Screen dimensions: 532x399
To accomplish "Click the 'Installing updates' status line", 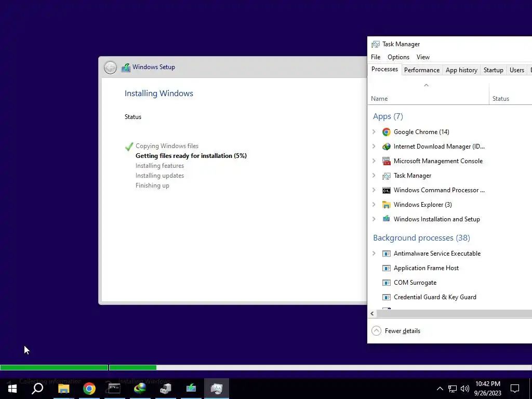I will (x=159, y=176).
